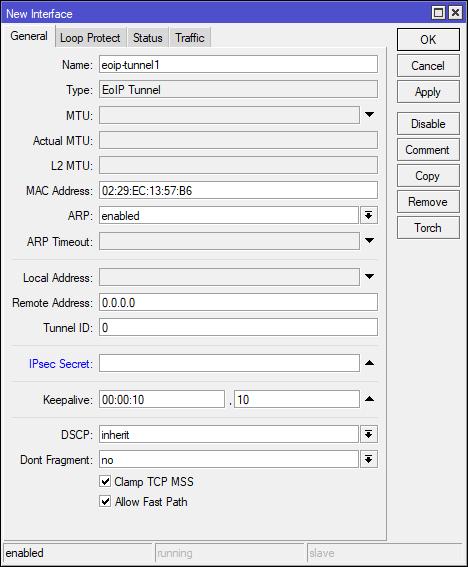
Task: Toggle Allow Fast Path checkbox
Action: coord(105,502)
